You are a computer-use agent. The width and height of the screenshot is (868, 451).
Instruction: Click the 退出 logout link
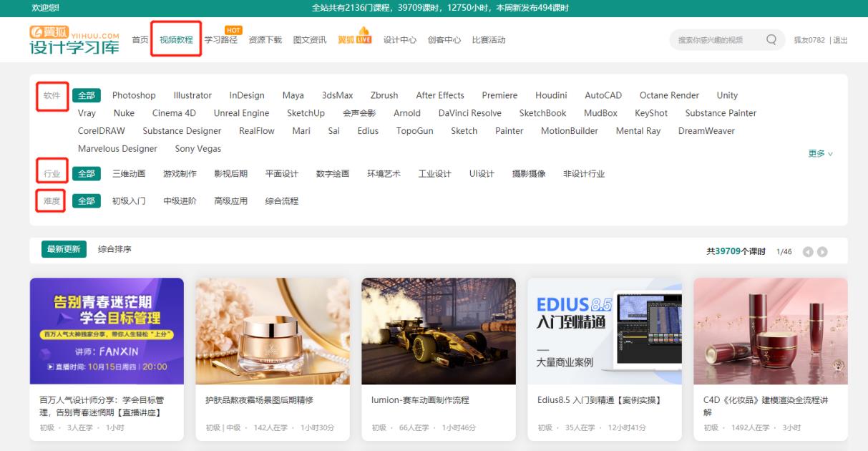click(840, 40)
